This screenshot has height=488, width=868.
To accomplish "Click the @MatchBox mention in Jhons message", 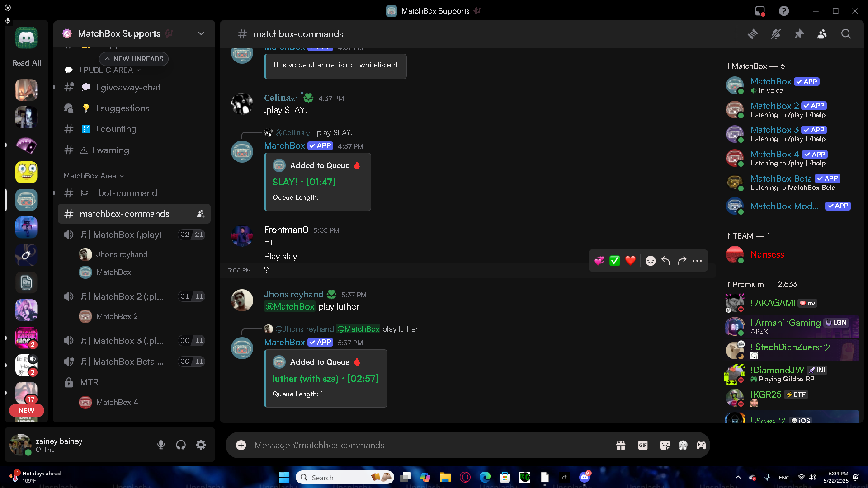I will pos(290,307).
